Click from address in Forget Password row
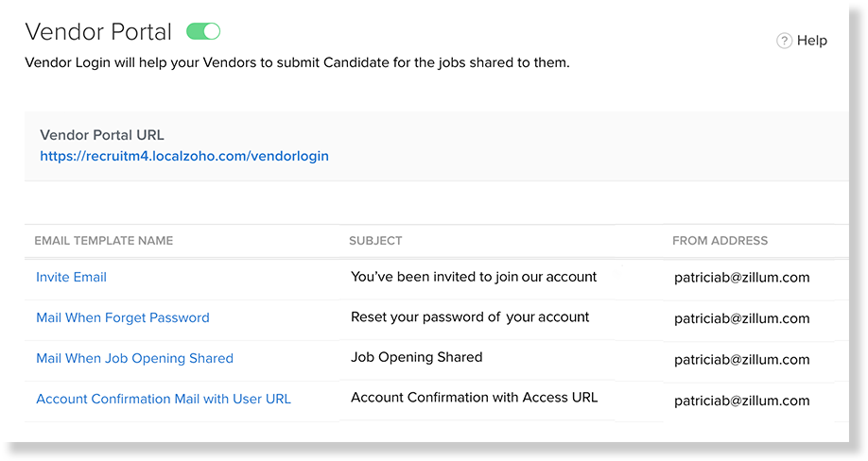Screen dimensions: 868x461 pos(742,318)
